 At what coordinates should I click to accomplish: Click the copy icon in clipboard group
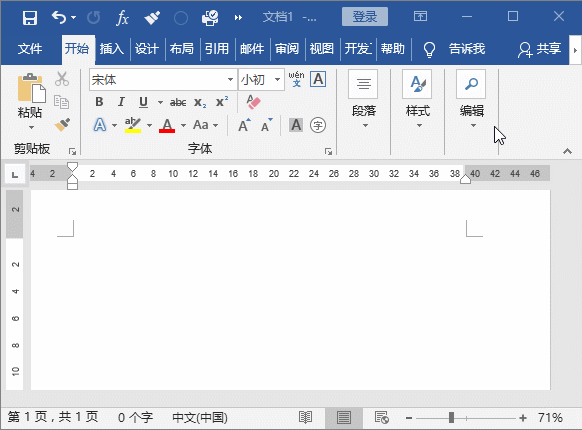pyautogui.click(x=62, y=102)
